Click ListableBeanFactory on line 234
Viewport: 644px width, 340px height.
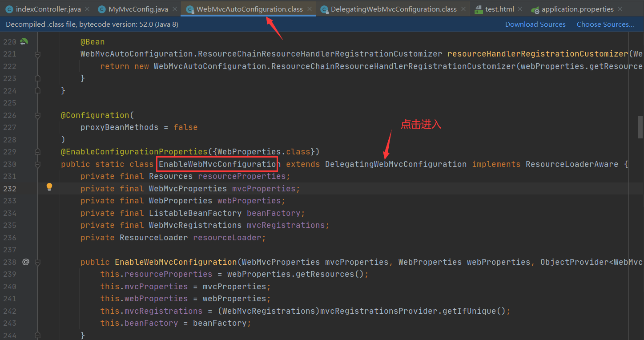[195, 213]
